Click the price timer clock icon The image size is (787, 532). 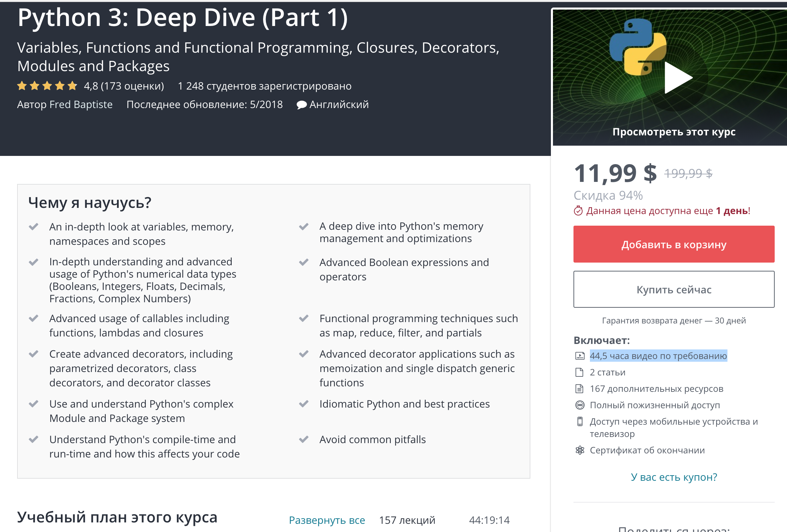[578, 211]
